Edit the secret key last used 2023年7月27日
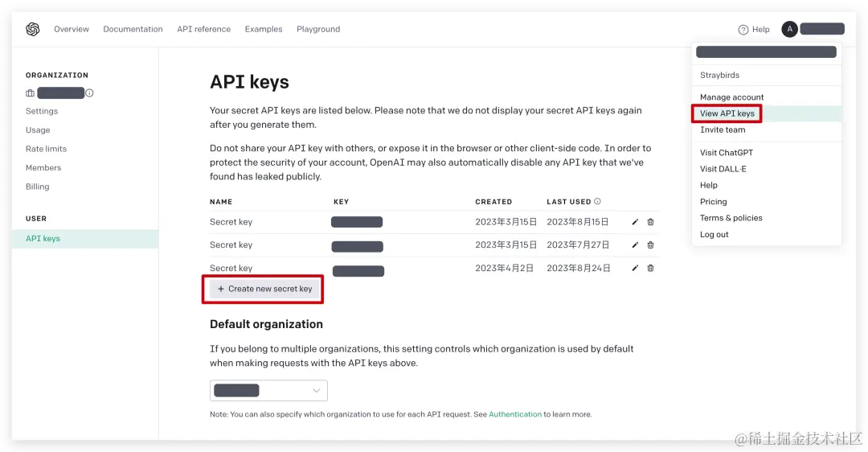Viewport: 868px width, 452px height. coord(635,244)
